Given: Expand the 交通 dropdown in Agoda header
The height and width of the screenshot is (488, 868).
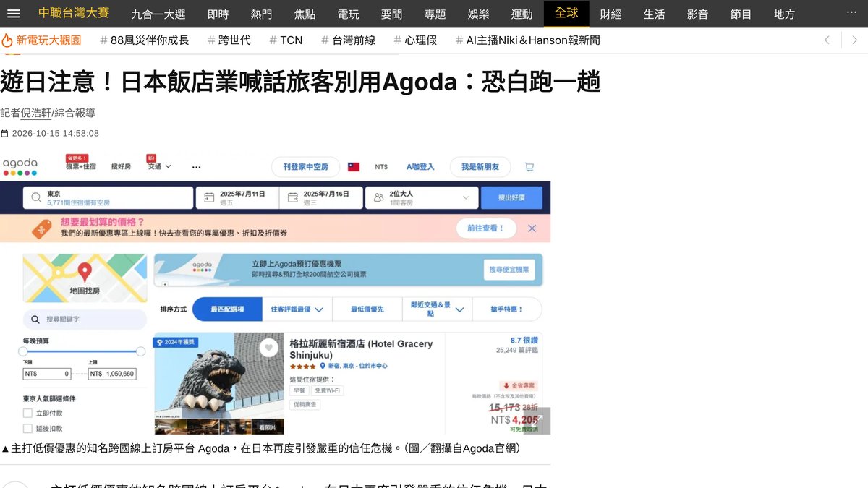Looking at the screenshot, I should click(x=159, y=166).
